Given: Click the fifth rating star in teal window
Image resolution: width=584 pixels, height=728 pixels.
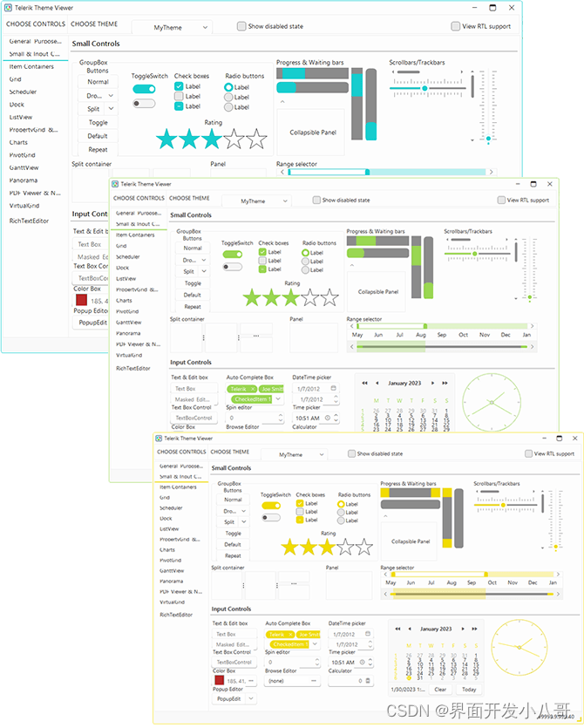Looking at the screenshot, I should point(257,139).
